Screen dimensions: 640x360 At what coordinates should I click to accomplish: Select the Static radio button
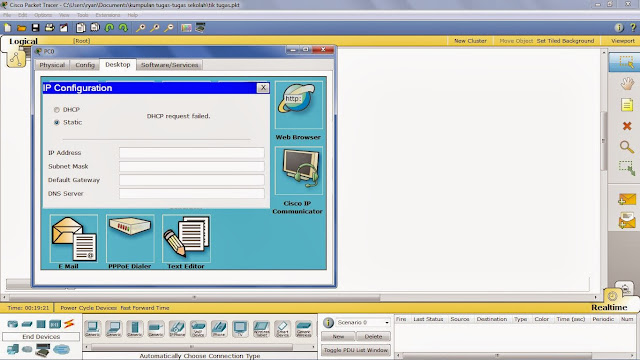pyautogui.click(x=57, y=122)
